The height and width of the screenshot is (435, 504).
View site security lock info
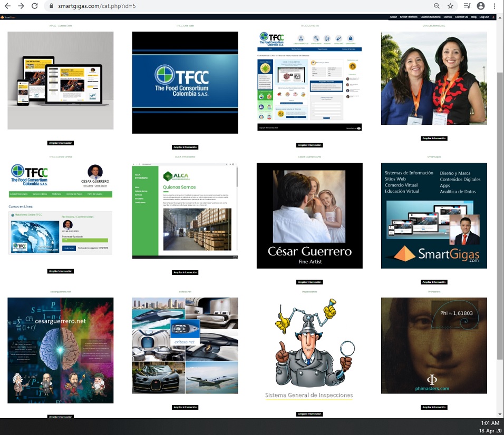[51, 6]
